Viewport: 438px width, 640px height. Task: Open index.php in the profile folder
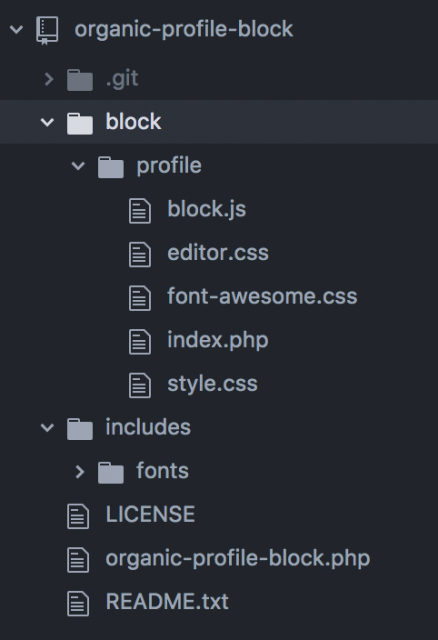218,340
